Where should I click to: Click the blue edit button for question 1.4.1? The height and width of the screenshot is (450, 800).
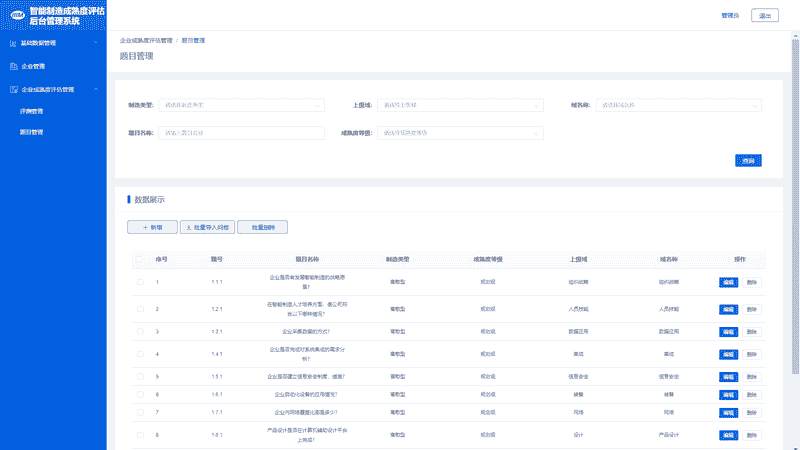pos(729,354)
